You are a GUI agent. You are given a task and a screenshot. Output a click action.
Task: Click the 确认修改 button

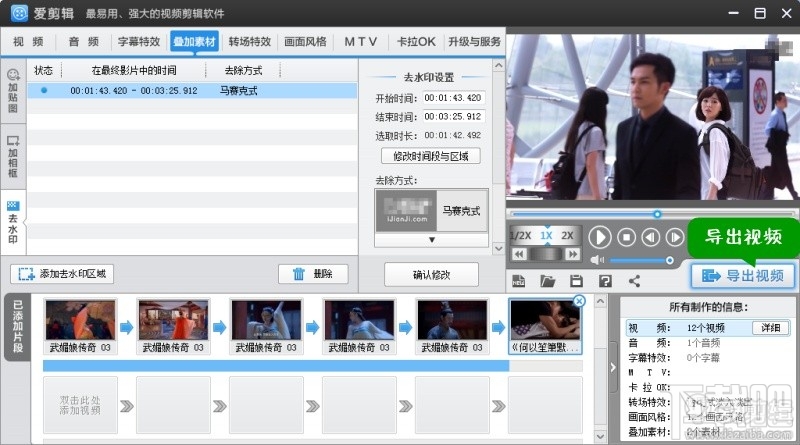click(431, 275)
